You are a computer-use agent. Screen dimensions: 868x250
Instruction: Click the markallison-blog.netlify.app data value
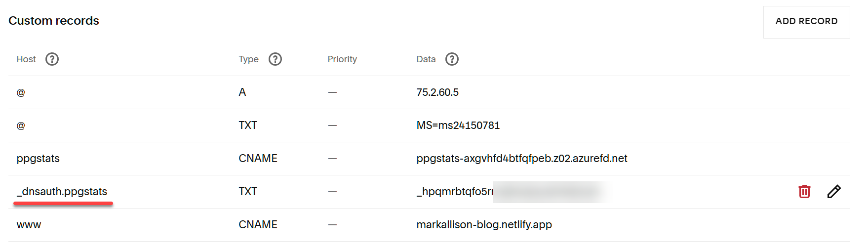[x=484, y=225]
